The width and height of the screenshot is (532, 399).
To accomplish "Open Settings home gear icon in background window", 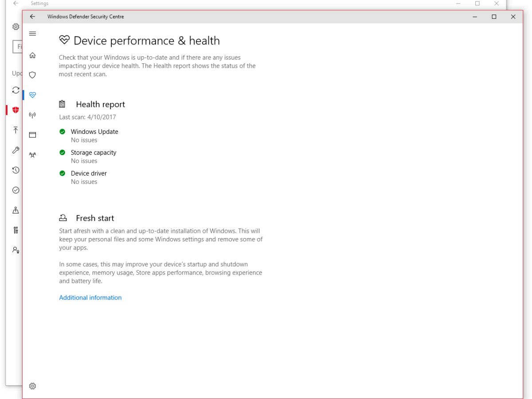I will tap(16, 27).
